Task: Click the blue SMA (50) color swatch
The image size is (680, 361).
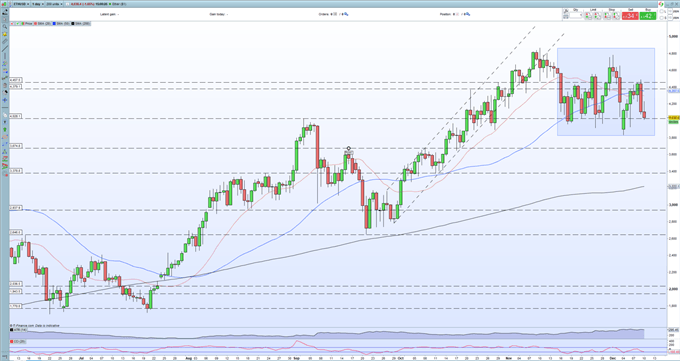Action: coord(54,23)
